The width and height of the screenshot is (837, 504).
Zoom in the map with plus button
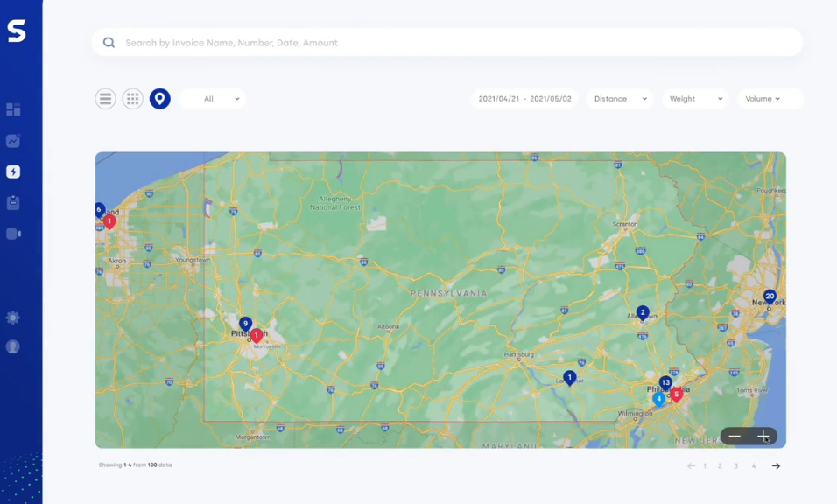763,436
